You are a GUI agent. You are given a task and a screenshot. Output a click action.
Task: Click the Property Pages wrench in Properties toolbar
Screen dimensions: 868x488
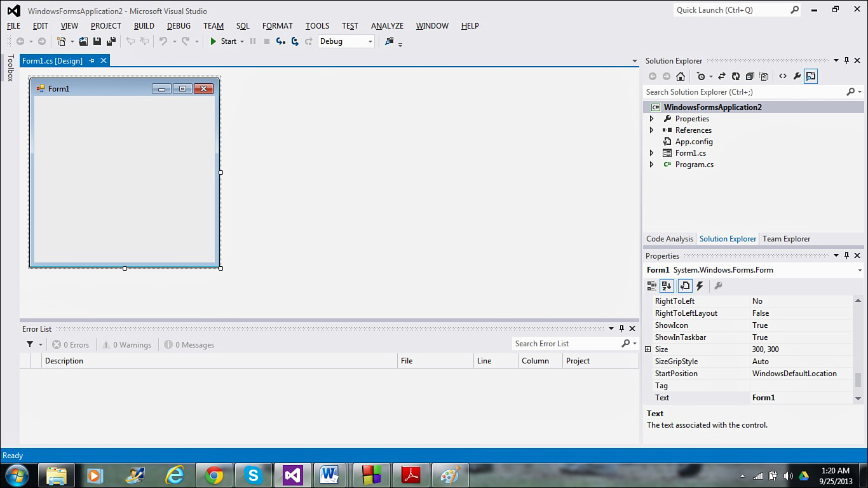pyautogui.click(x=718, y=286)
